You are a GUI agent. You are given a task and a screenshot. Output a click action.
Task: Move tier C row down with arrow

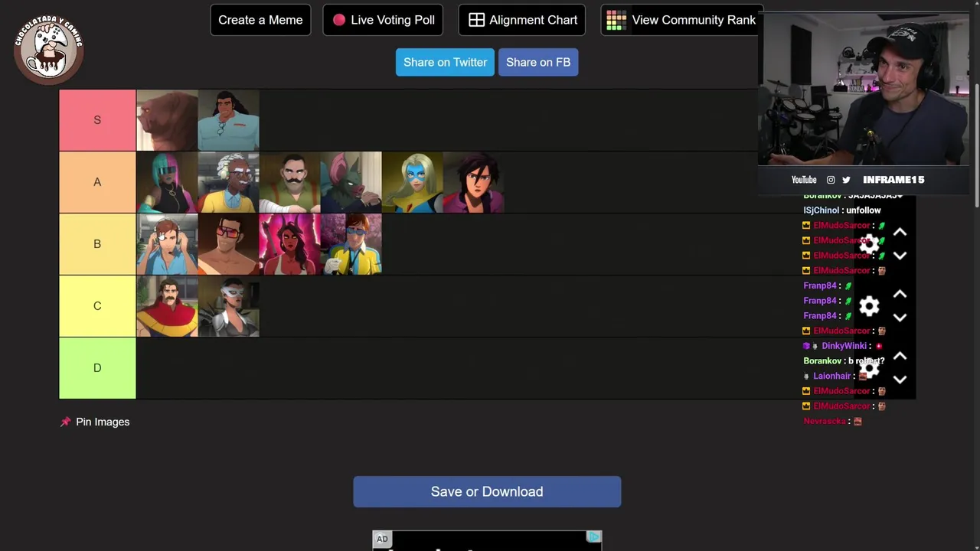[900, 318]
